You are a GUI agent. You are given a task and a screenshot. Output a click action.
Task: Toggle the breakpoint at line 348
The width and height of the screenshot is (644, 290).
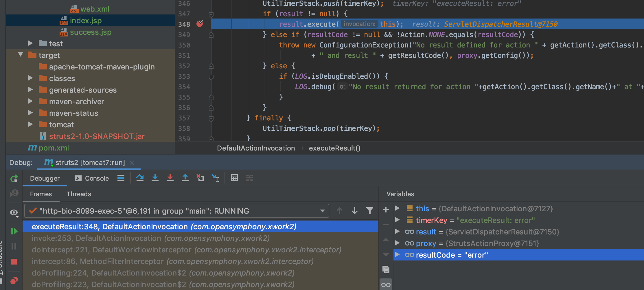pos(200,24)
